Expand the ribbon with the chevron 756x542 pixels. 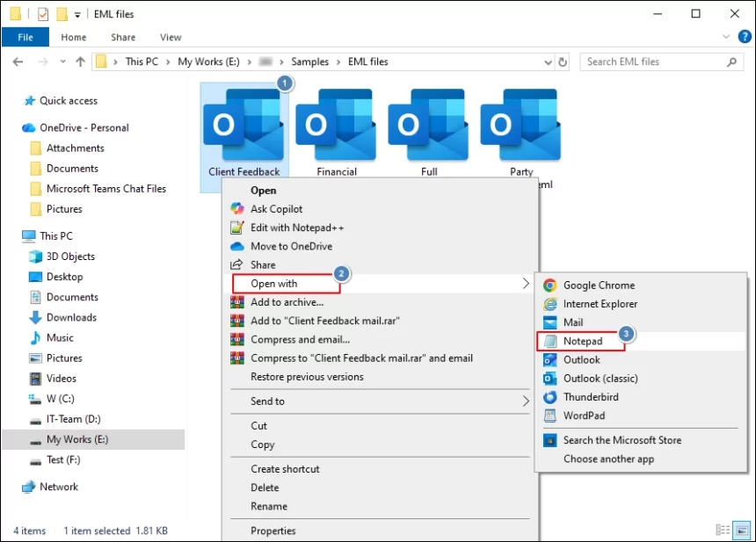click(x=726, y=37)
